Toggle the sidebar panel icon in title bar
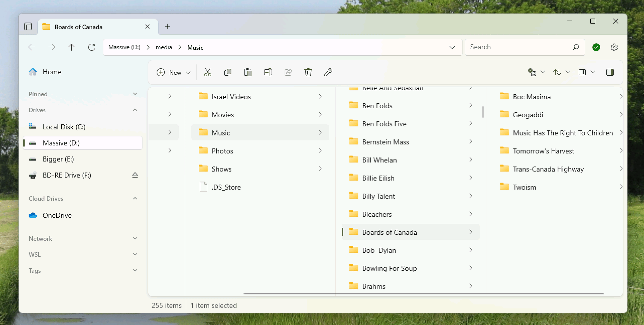 point(28,27)
